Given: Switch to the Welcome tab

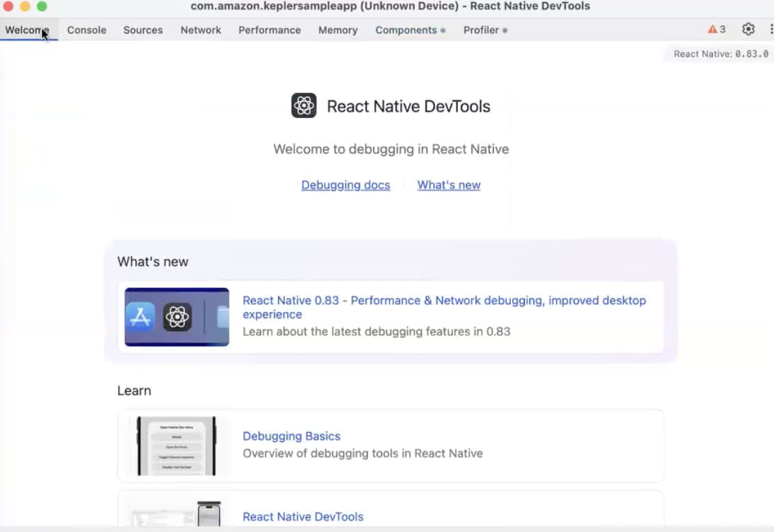Looking at the screenshot, I should 27,30.
